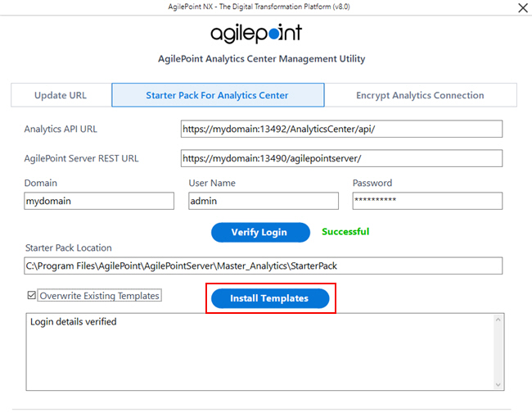The image size is (532, 413).
Task: Click the agilepoint logo
Action: click(x=256, y=34)
